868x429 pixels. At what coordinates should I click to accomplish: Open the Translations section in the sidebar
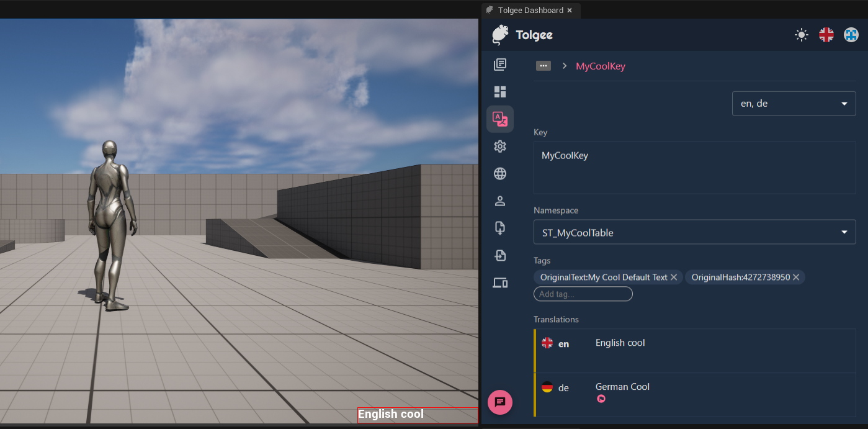500,119
